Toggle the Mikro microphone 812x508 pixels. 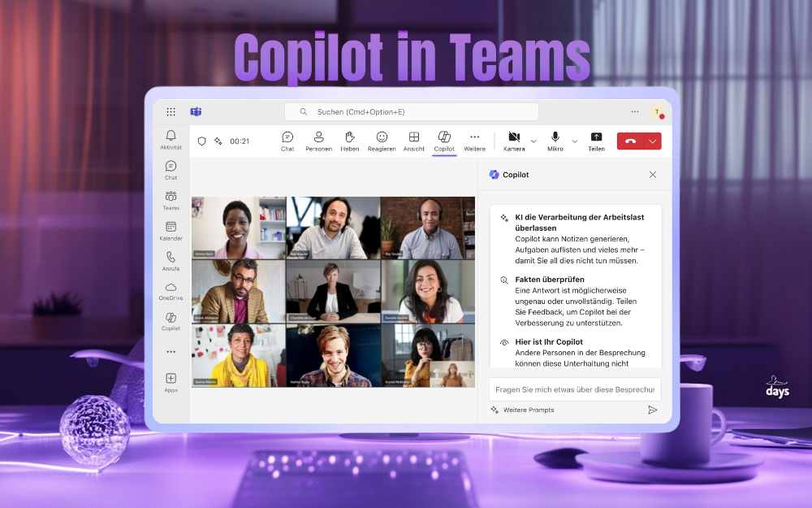555,141
